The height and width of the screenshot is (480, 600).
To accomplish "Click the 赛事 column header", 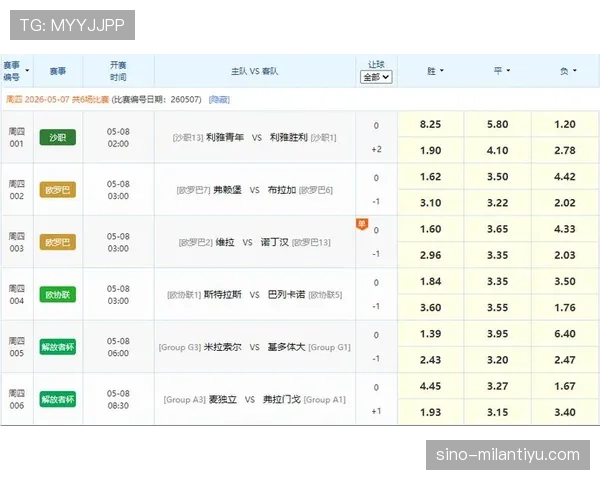I will coord(58,71).
